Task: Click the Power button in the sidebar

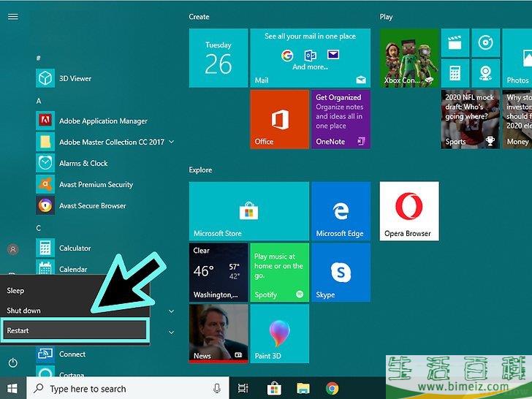Action: 12,363
